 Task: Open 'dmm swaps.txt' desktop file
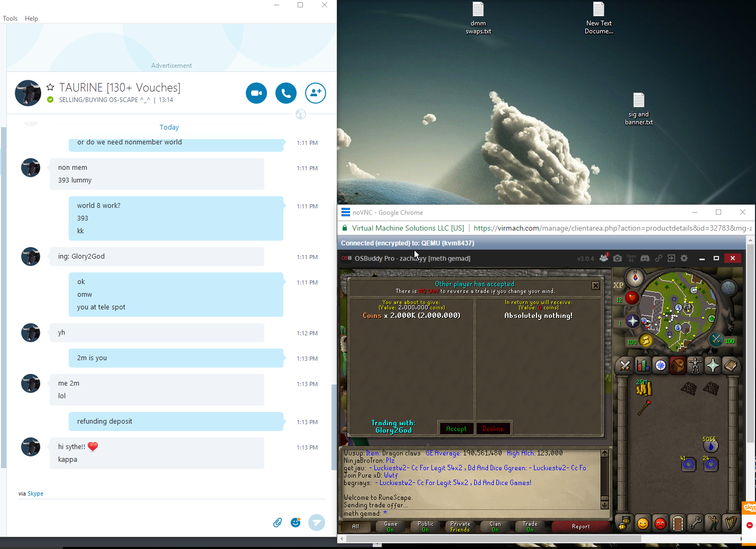point(478,18)
